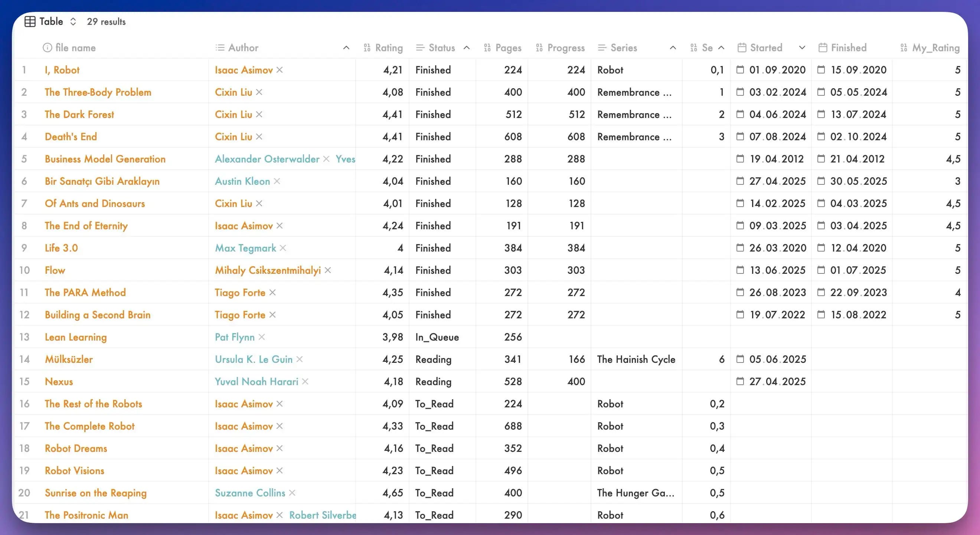Image resolution: width=980 pixels, height=535 pixels.
Task: Sort by Author column ascending arrow
Action: point(346,48)
